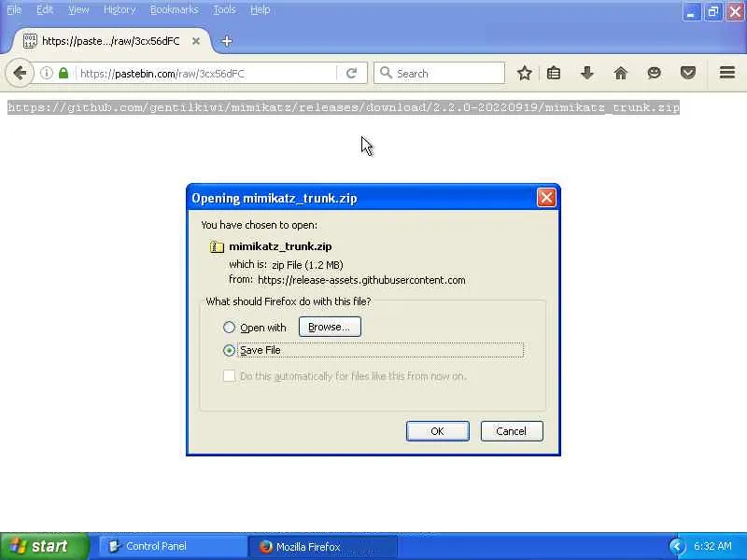Select the pastebin raw tab
The width and height of the screenshot is (747, 560).
pyautogui.click(x=110, y=41)
